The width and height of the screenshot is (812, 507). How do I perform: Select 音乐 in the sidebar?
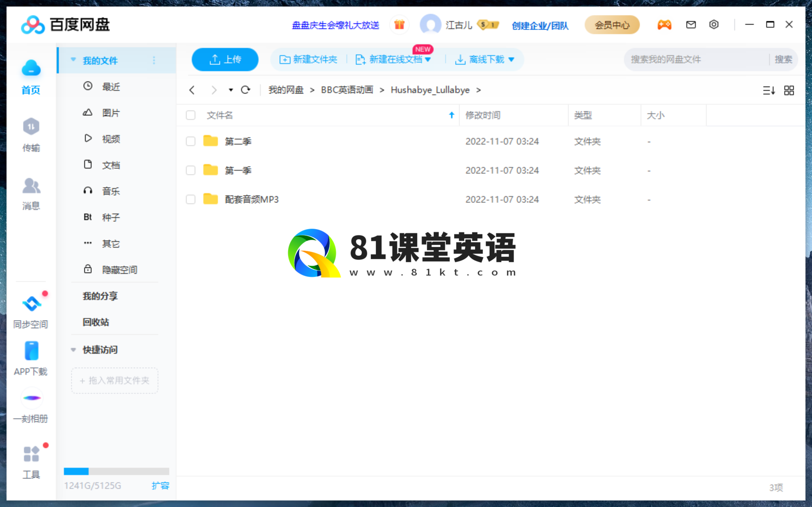111,191
